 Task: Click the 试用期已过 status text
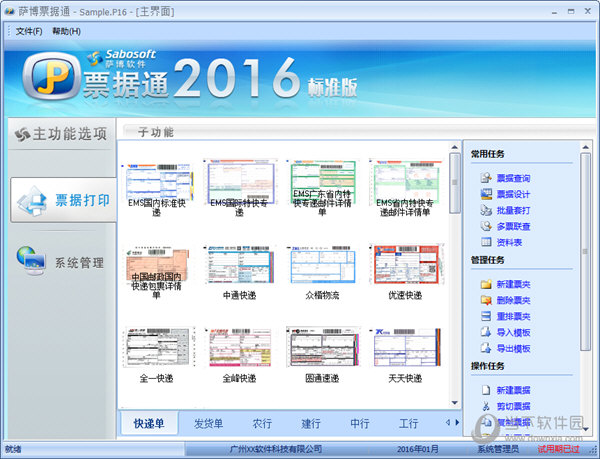[x=558, y=449]
